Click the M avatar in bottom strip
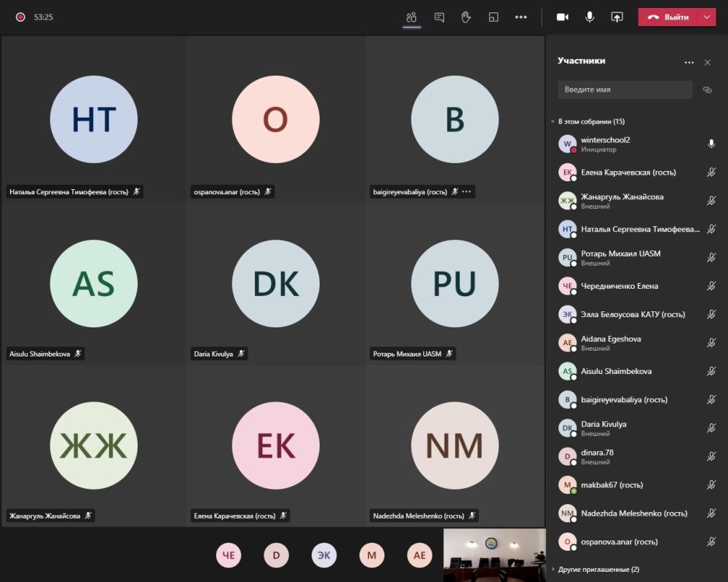Image resolution: width=728 pixels, height=582 pixels. (372, 555)
